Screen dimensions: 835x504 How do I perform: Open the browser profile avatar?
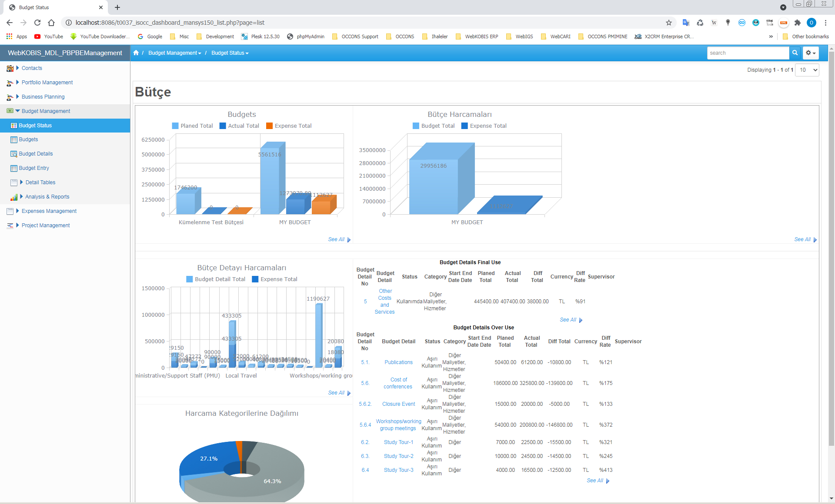(x=812, y=23)
